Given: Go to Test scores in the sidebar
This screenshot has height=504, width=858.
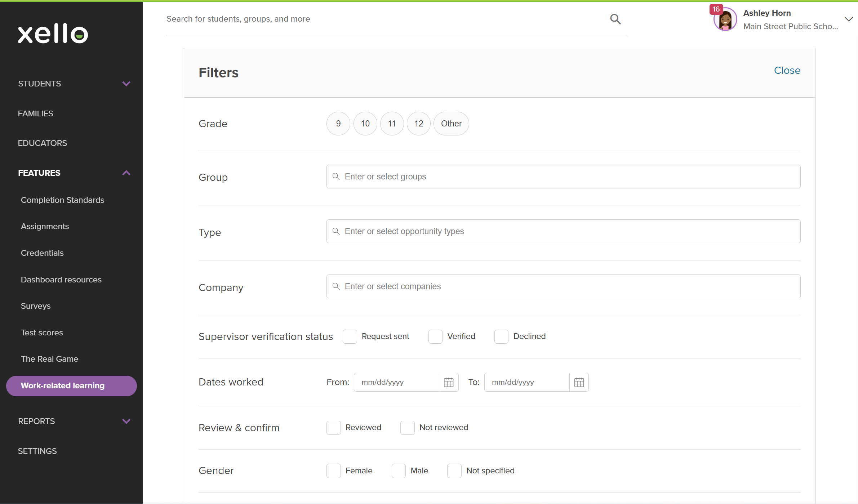Looking at the screenshot, I should tap(42, 333).
